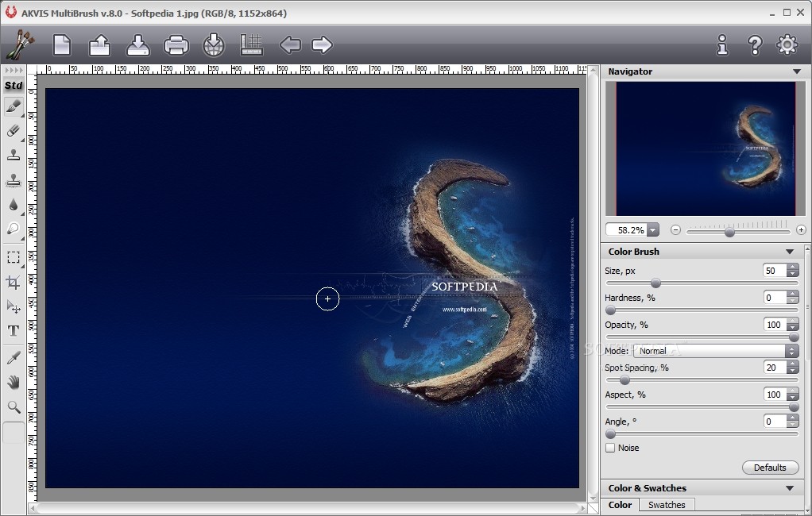This screenshot has width=812, height=516.
Task: Select the Text tool
Action: pos(14,331)
